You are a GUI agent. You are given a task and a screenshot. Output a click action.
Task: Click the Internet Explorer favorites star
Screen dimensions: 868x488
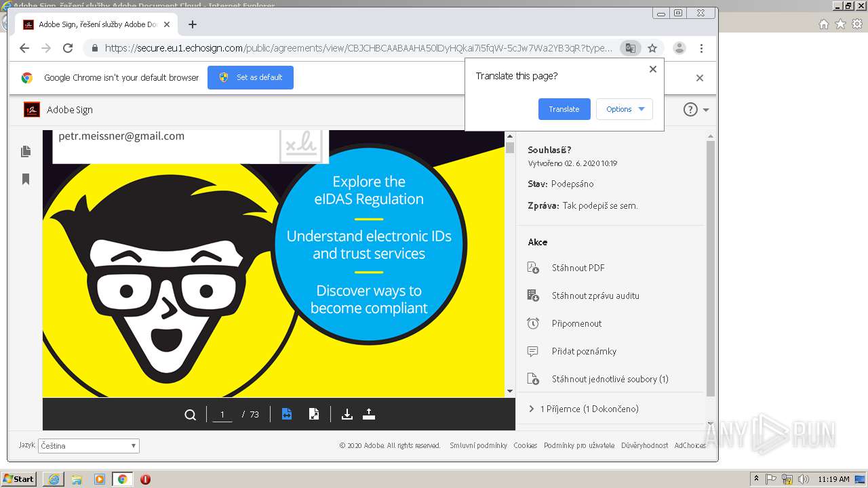(x=840, y=24)
